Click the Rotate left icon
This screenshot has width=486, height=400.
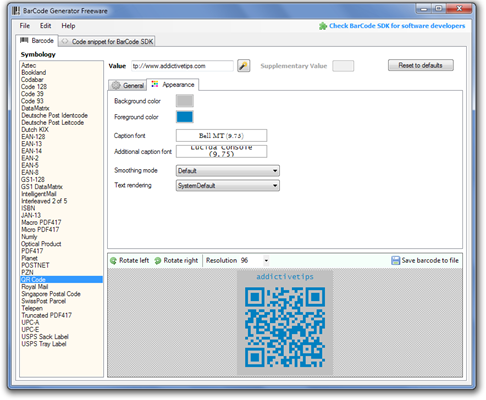tap(113, 261)
